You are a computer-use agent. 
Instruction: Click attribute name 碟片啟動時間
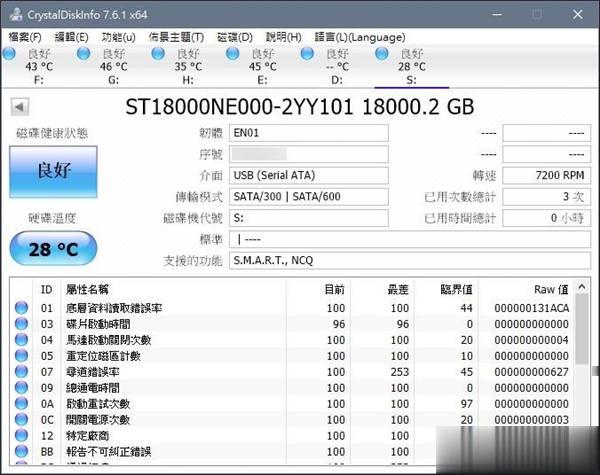(x=98, y=324)
